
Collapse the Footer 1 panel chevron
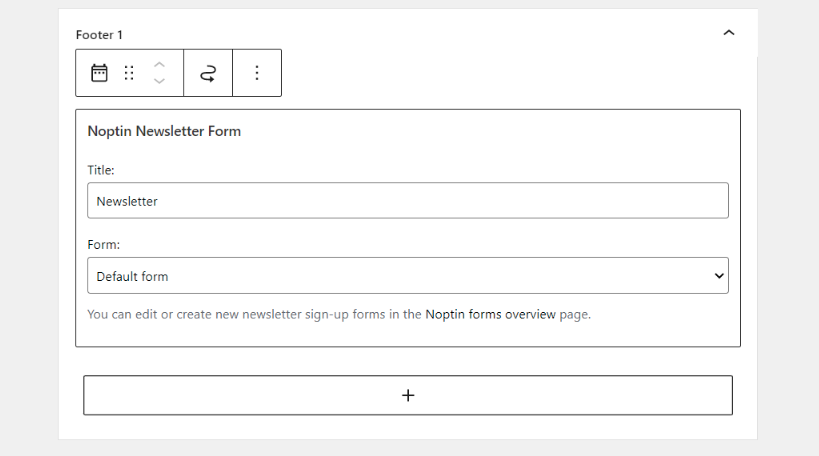click(729, 33)
